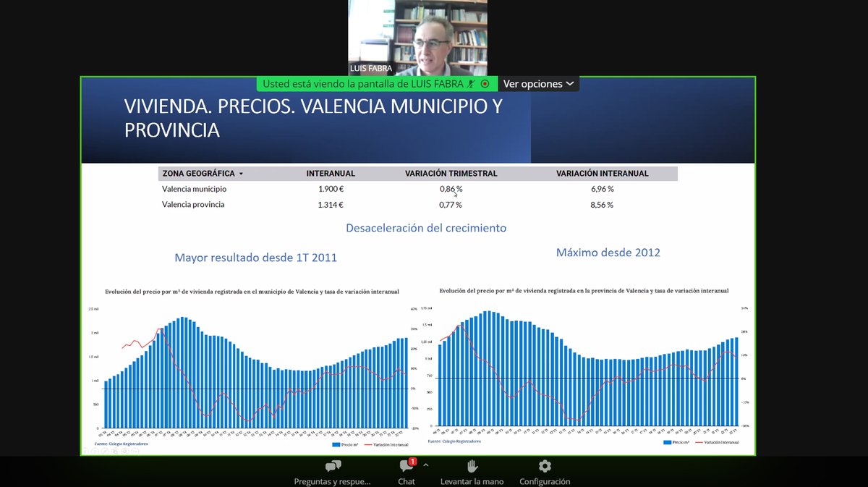Click the Variación interanual legend of the municipio chart
868x487 pixels.
[386, 444]
